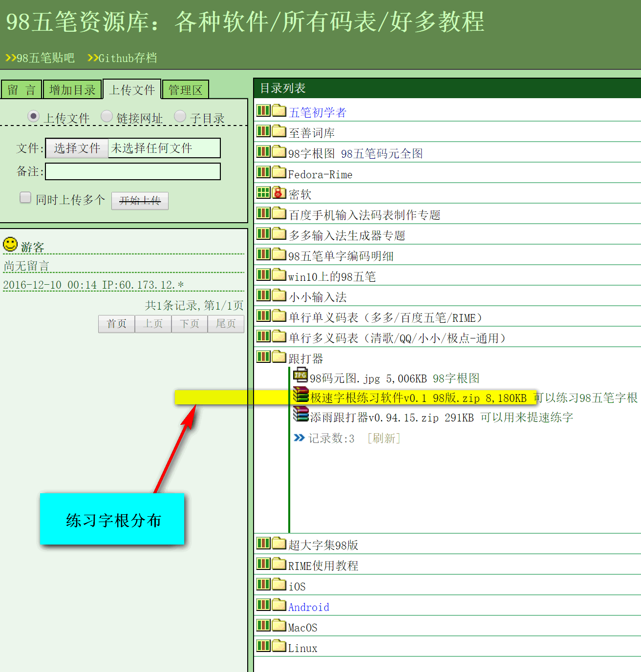Screen dimensions: 641x672
Task: Click the folder icon of 至善词库
Action: click(x=279, y=131)
